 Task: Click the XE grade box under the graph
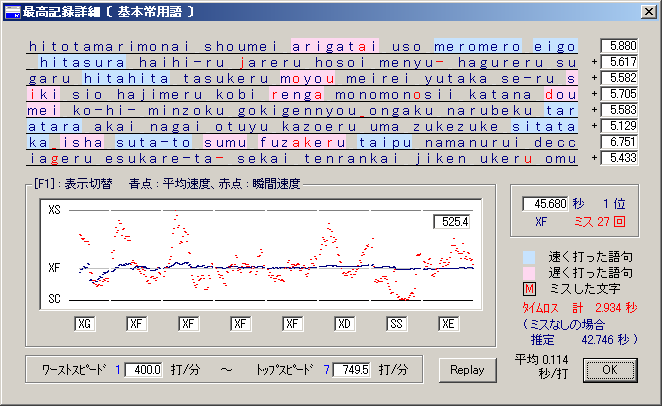tap(450, 324)
